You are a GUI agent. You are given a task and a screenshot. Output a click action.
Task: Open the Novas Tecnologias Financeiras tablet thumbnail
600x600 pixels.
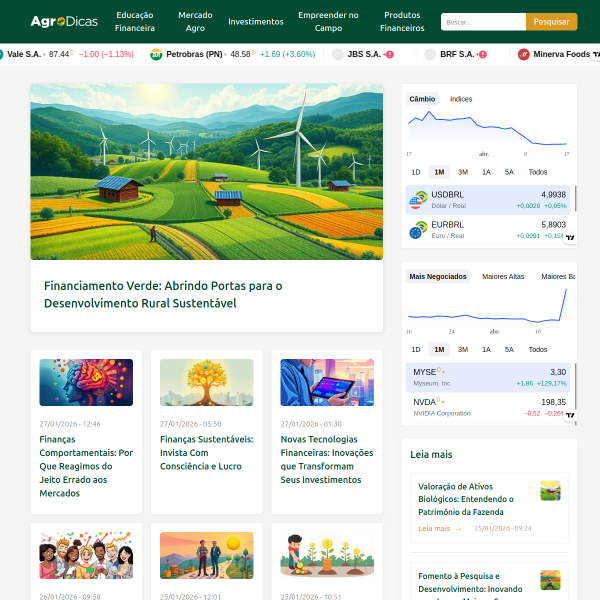click(327, 382)
